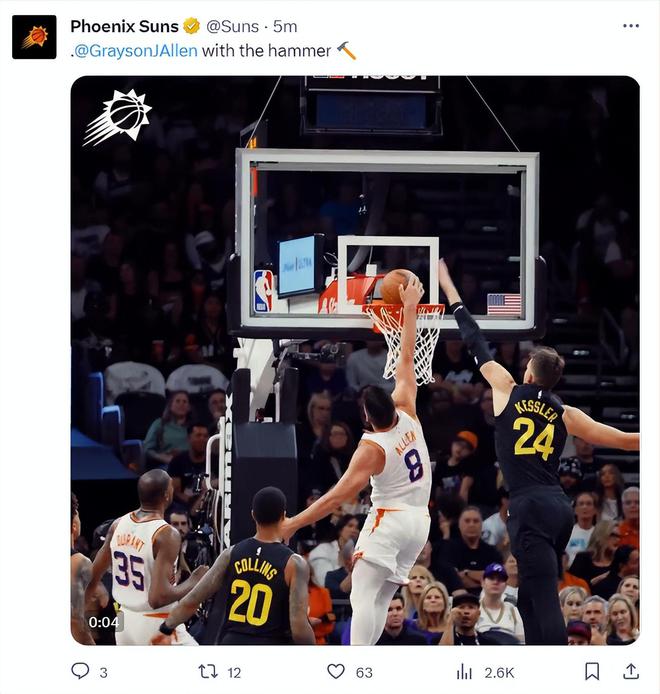Click the 2.6K views count
Image resolution: width=660 pixels, height=694 pixels.
(x=499, y=672)
